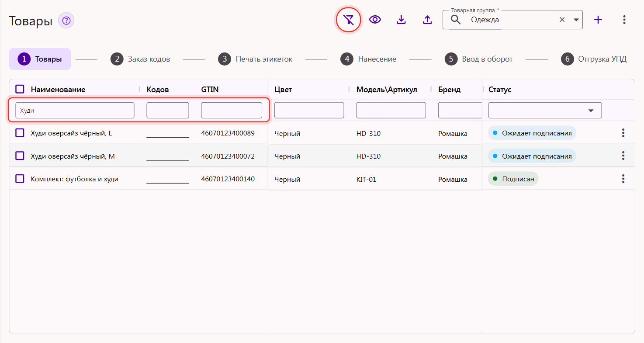Click GTIN 46070123400140
Screen dimensions: 644x343
tap(228, 179)
